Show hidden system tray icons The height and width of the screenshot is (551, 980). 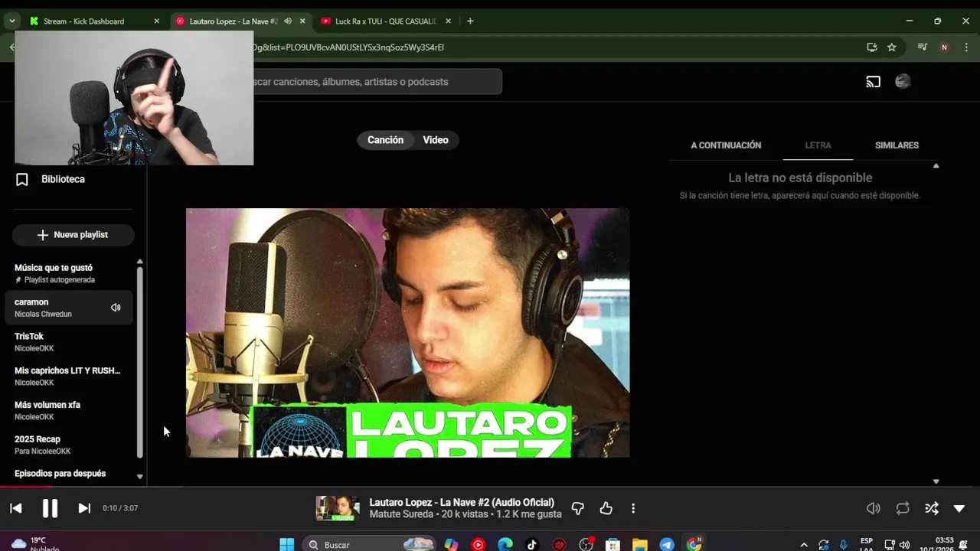[x=803, y=545]
